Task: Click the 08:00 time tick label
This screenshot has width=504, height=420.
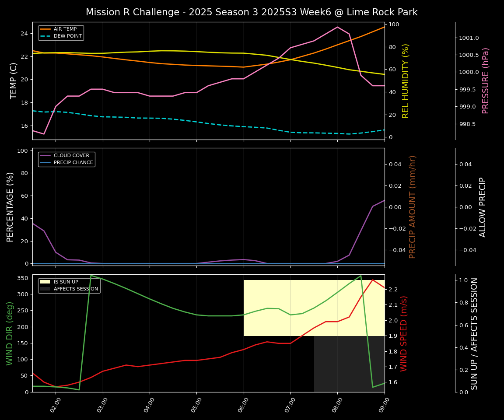Action: [337, 404]
